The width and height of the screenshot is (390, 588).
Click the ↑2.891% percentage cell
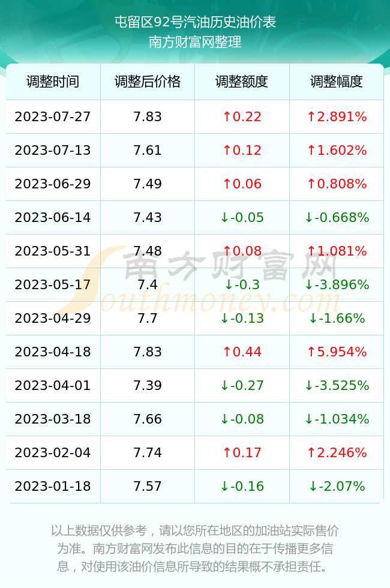[337, 116]
